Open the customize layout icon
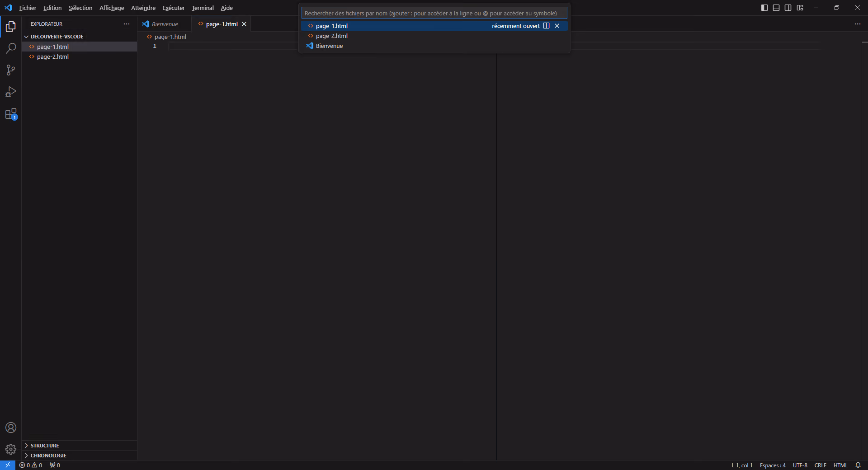The height and width of the screenshot is (470, 868). click(x=800, y=8)
